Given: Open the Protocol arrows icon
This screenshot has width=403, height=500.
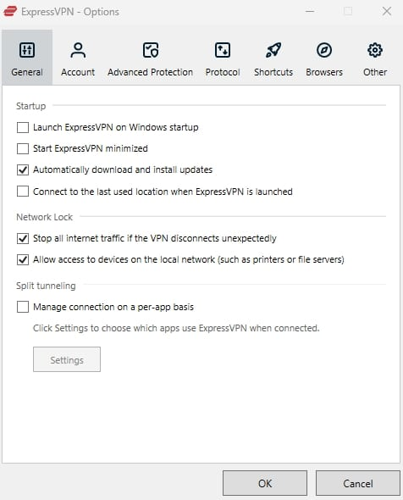Looking at the screenshot, I should [222, 50].
